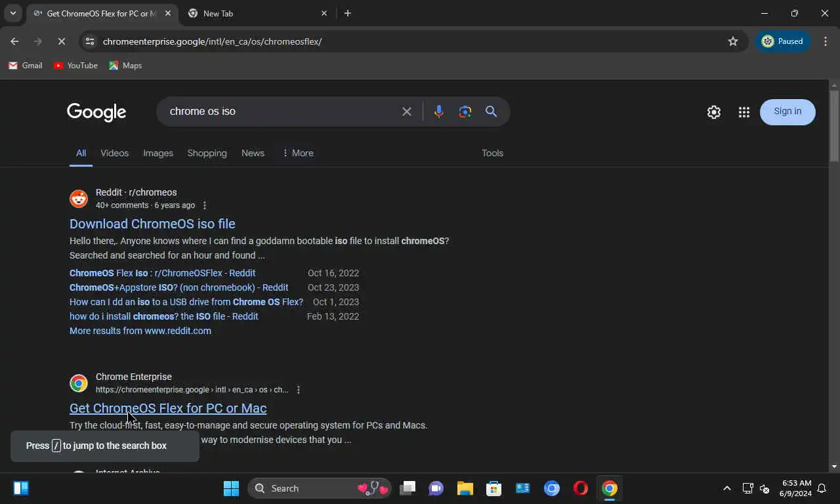Close the New Tab tab
The width and height of the screenshot is (840, 504).
point(324,13)
